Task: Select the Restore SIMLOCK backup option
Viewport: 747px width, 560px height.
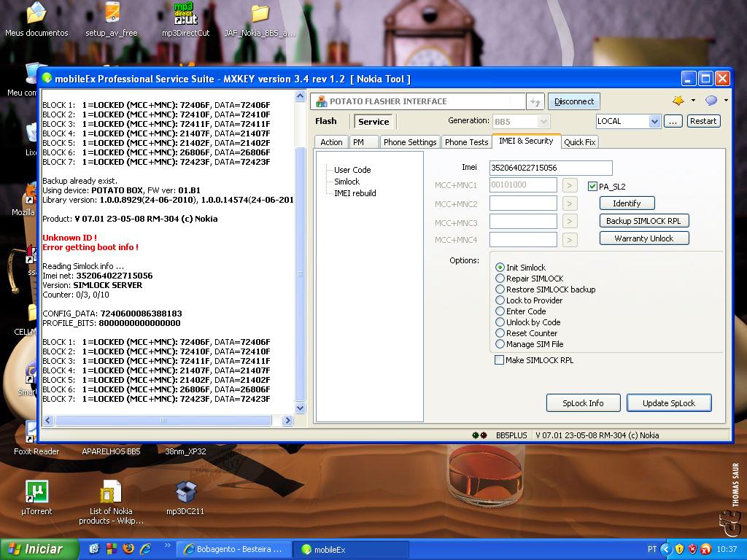Action: point(500,289)
